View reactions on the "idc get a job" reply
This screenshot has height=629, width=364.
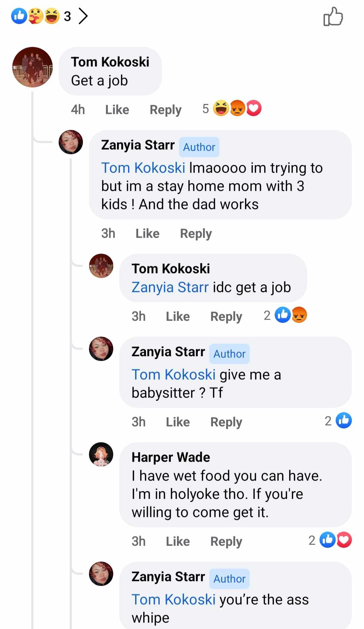click(x=290, y=315)
